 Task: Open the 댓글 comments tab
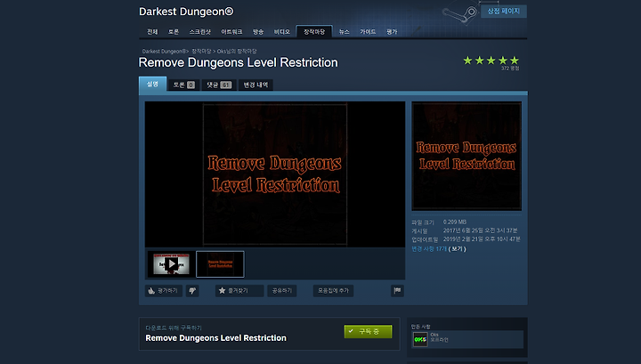coord(219,85)
